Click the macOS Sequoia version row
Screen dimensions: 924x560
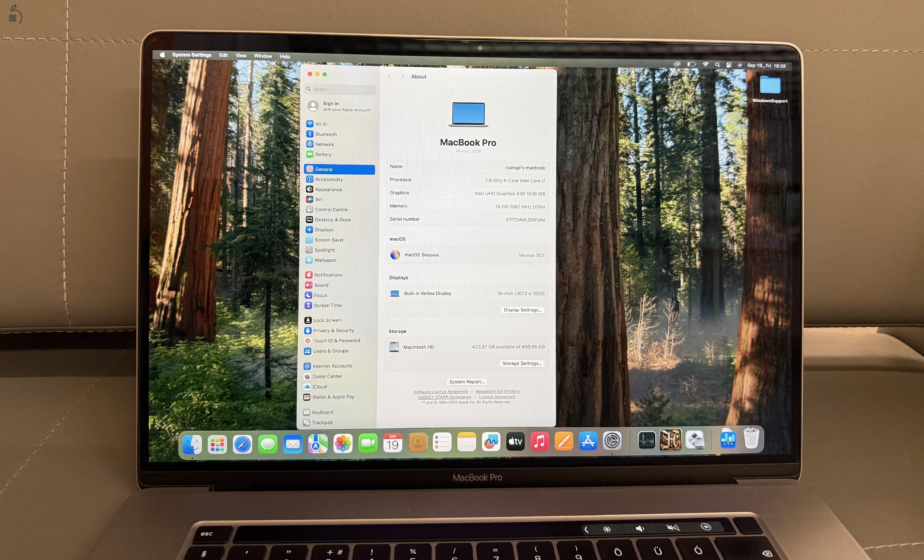467,255
